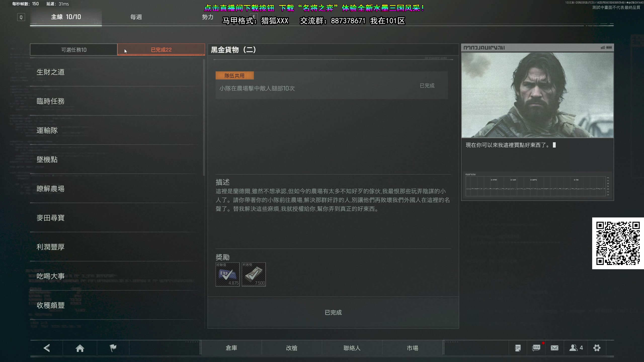Click the back arrow icon
Viewport: 644px width, 362px height.
47,348
